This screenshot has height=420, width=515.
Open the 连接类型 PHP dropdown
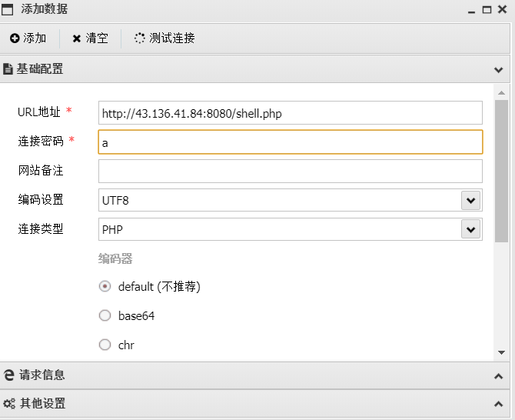point(470,229)
